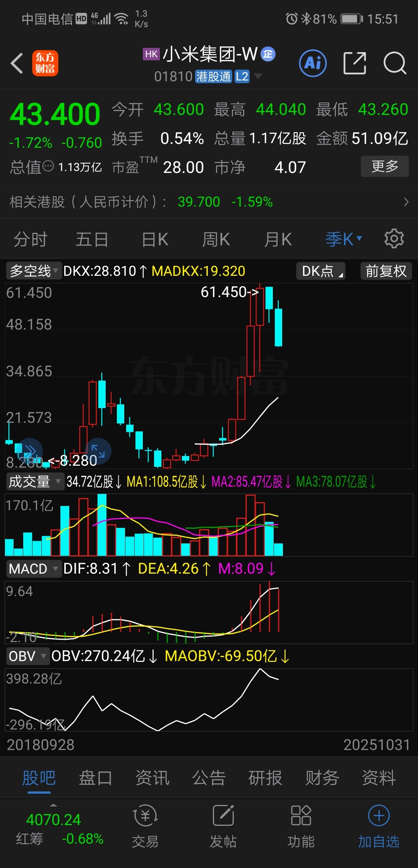Screen dimensions: 418x868
Task: Open the 季K period dropdown
Action: 344,239
